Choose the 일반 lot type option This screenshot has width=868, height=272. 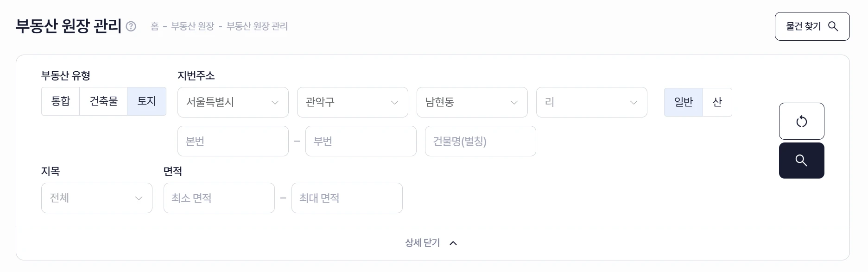[x=684, y=102]
